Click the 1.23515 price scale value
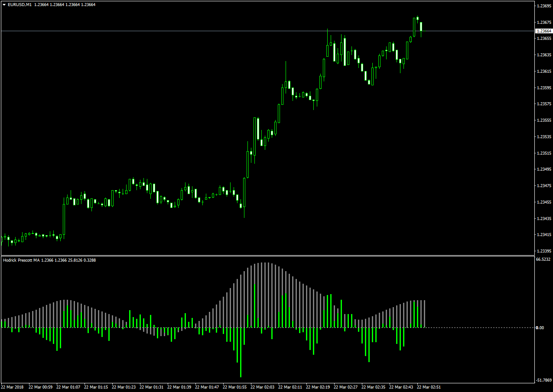Viewport: 553px width, 392px height. (x=544, y=153)
